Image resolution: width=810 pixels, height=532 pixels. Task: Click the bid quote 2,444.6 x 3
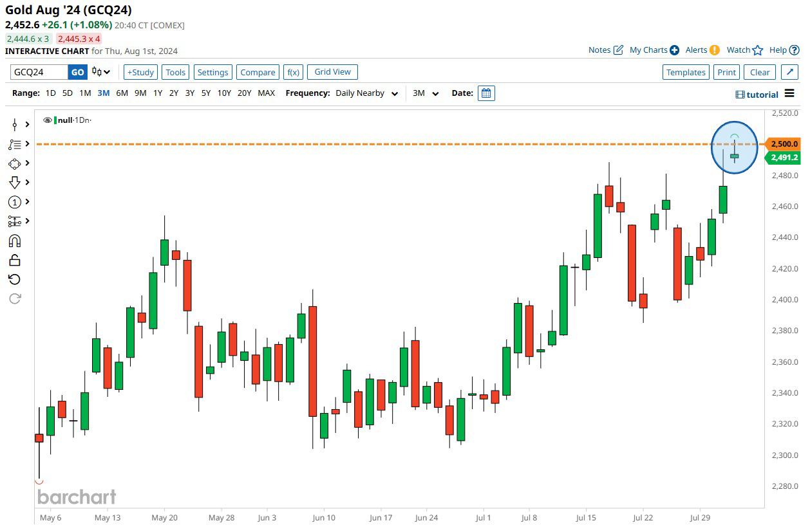[x=28, y=39]
